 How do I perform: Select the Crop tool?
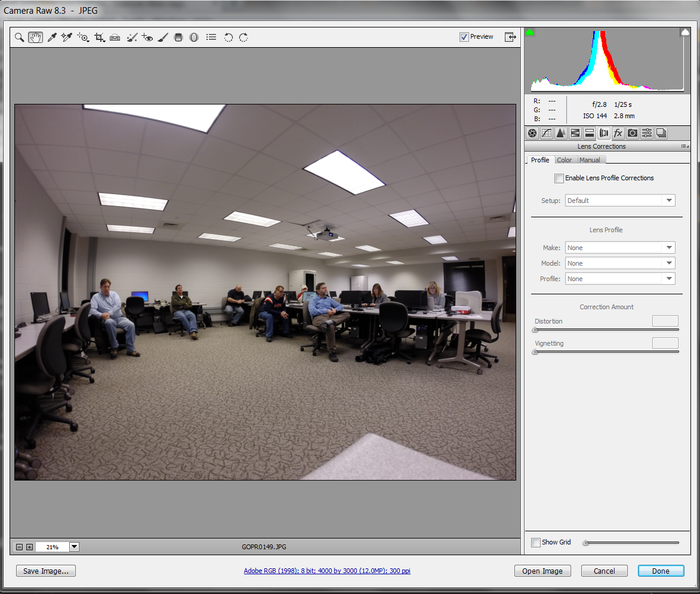(x=100, y=38)
